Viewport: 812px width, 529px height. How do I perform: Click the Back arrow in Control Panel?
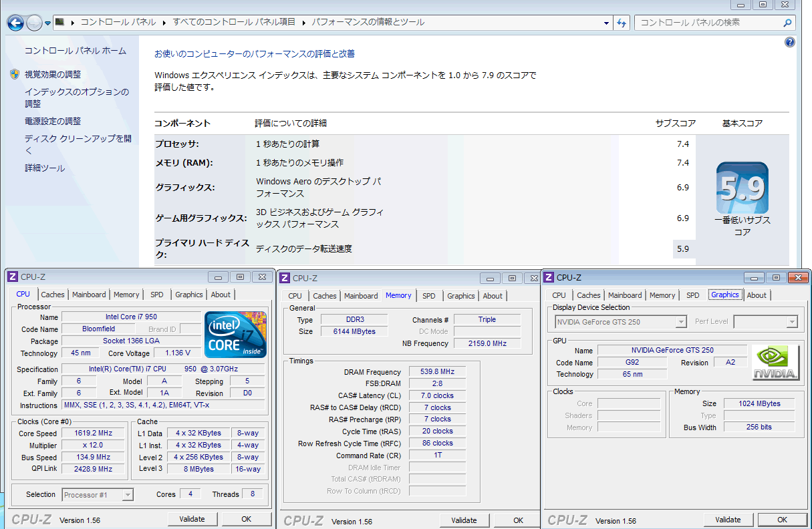(x=15, y=23)
